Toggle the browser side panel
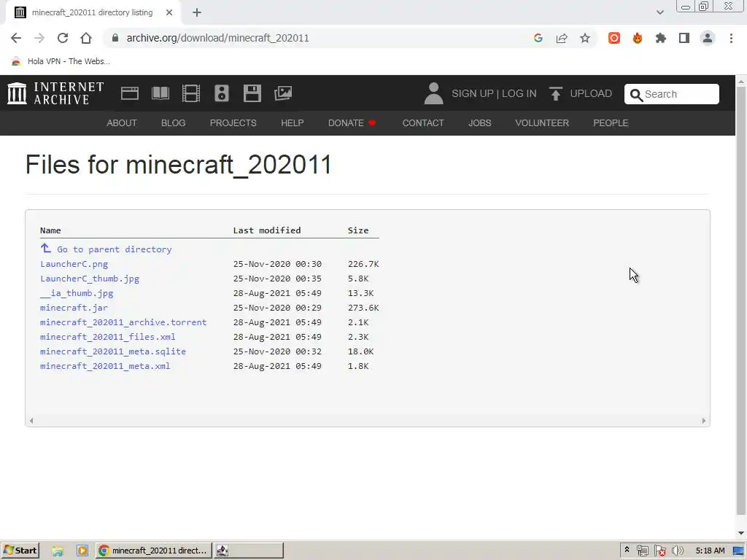The image size is (747, 560). click(x=684, y=38)
